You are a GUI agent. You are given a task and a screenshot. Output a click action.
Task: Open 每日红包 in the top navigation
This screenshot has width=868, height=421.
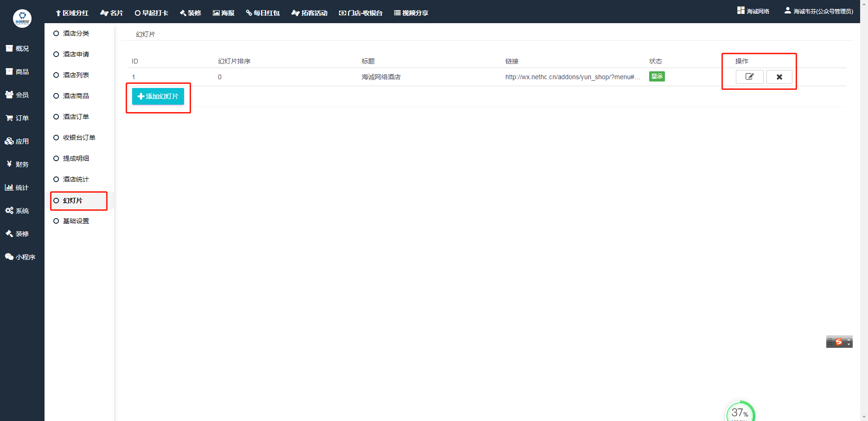tap(263, 13)
